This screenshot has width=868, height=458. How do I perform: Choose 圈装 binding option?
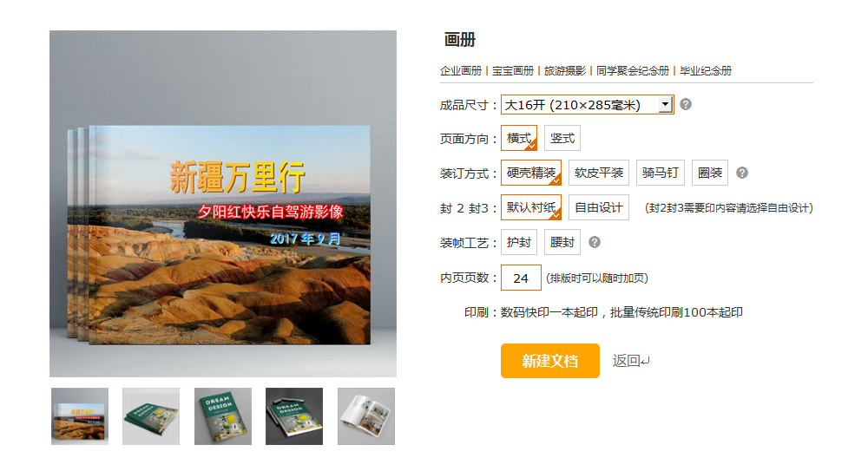pos(710,173)
